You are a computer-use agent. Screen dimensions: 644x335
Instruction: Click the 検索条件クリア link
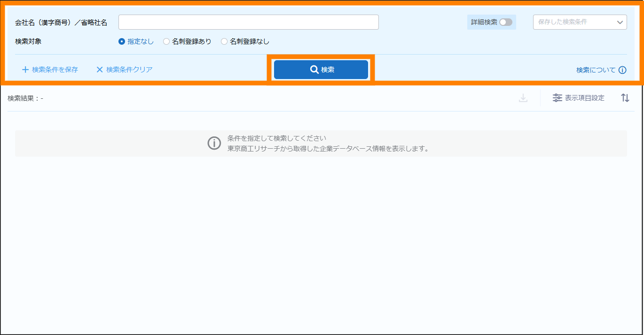click(x=129, y=70)
